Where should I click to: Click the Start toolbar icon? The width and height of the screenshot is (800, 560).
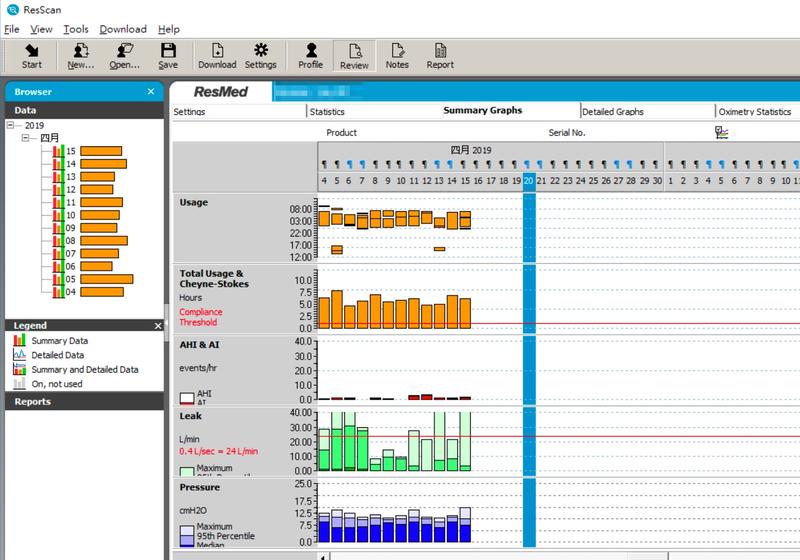click(32, 56)
